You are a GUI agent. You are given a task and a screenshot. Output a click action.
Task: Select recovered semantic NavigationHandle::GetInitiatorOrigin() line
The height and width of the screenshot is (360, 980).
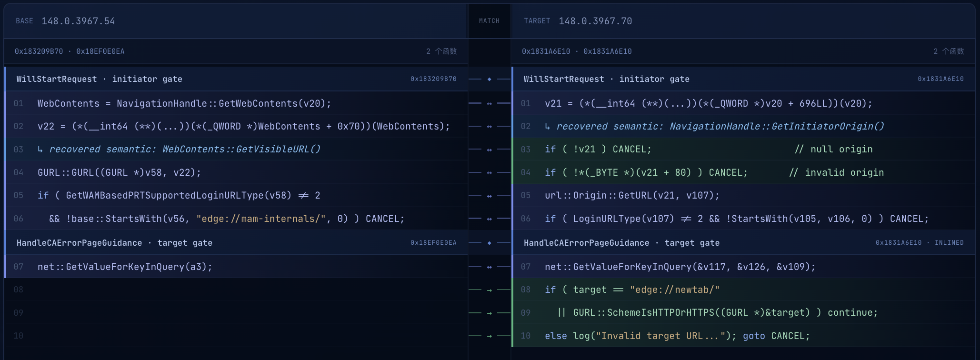coord(744,126)
